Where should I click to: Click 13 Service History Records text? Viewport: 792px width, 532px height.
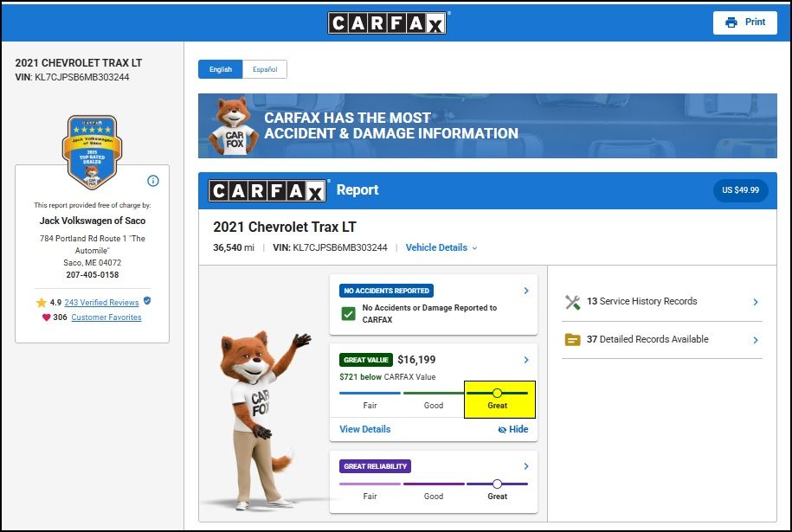point(642,301)
